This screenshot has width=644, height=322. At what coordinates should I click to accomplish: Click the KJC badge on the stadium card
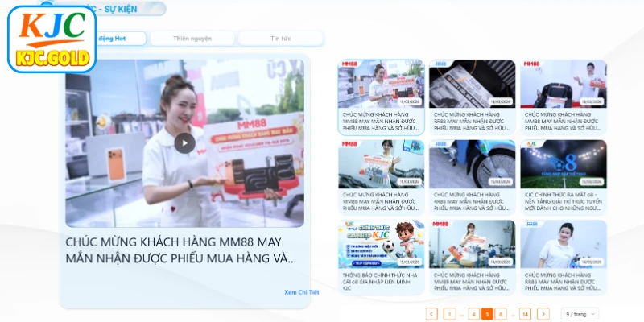tap(532, 144)
